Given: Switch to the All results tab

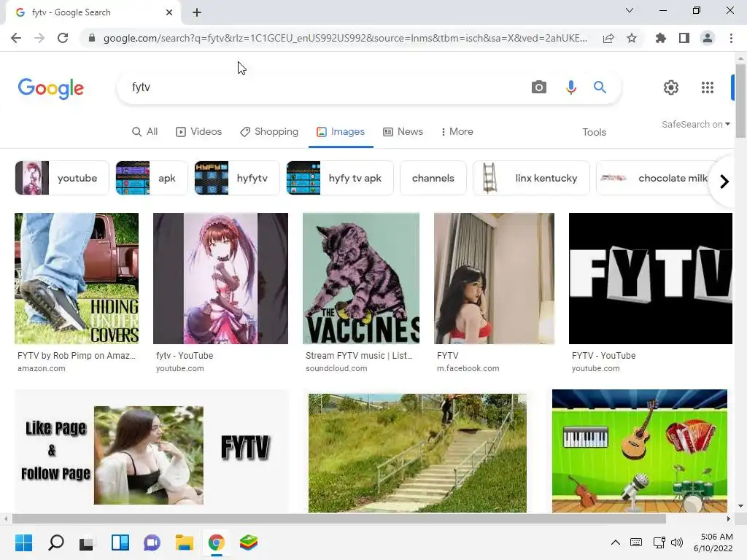Looking at the screenshot, I should pos(145,132).
